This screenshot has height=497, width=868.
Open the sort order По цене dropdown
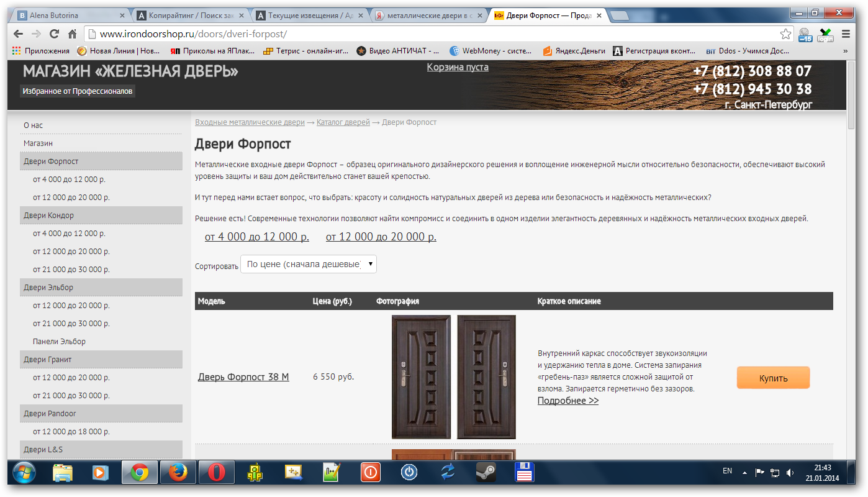(x=309, y=264)
